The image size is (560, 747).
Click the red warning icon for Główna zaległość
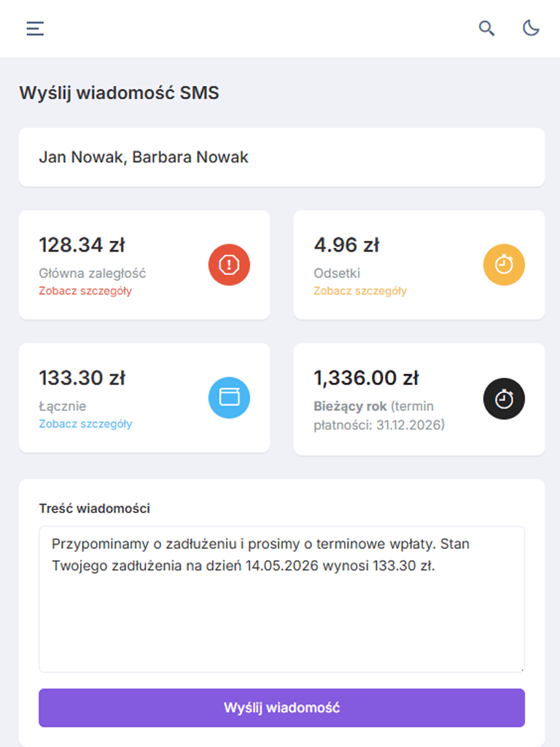coord(229,265)
